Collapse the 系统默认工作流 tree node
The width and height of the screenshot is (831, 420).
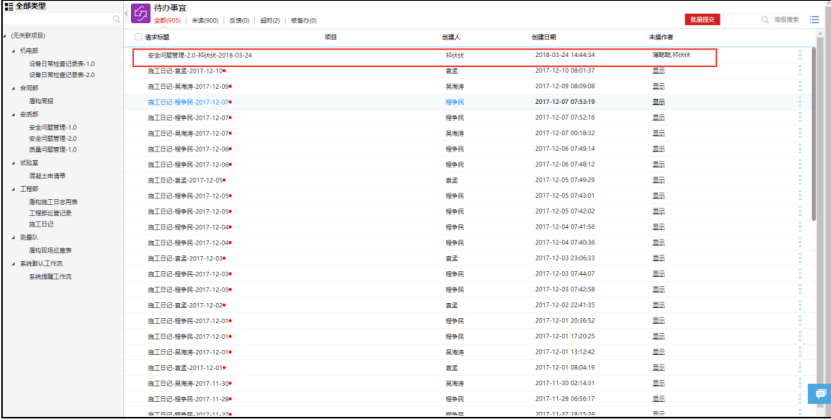click(14, 264)
